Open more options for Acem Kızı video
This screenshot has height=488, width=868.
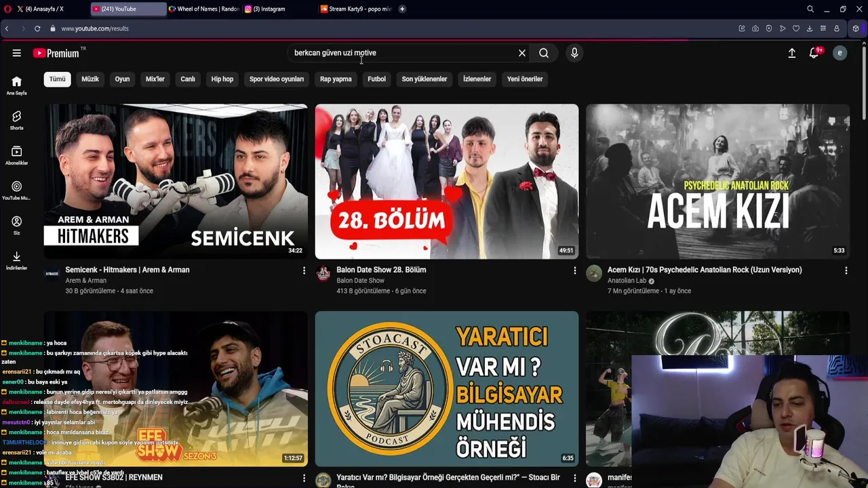tap(846, 270)
